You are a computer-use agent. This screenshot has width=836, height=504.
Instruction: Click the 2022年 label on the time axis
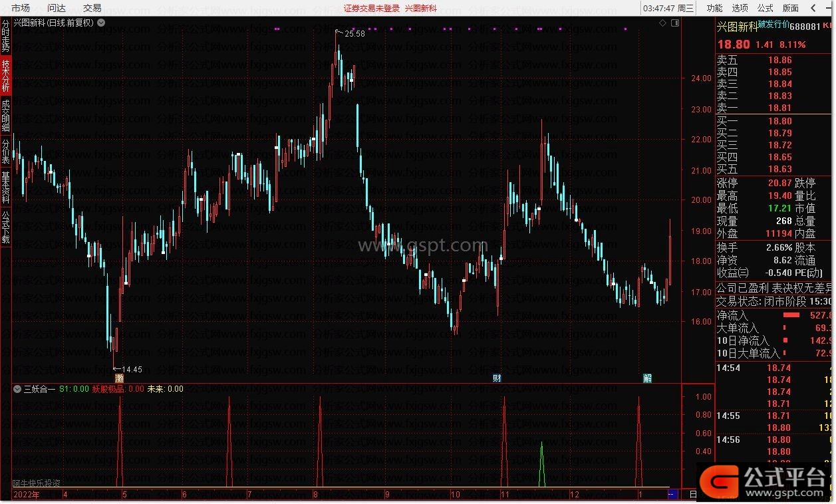[27, 494]
